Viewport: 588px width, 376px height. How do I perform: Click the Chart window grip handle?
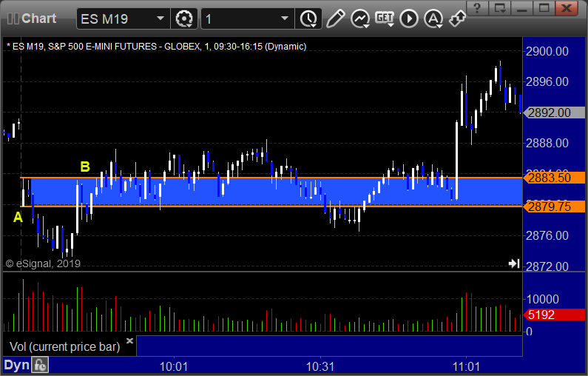coord(13,19)
